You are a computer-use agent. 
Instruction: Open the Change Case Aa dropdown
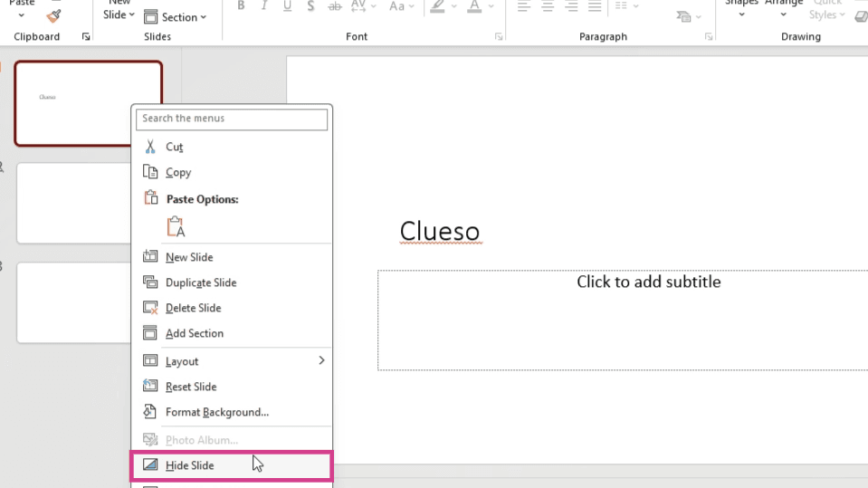click(401, 6)
